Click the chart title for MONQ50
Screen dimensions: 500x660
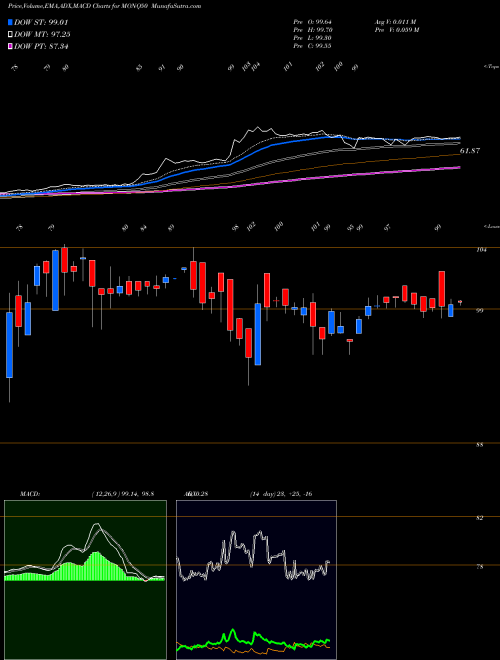coord(104,6)
